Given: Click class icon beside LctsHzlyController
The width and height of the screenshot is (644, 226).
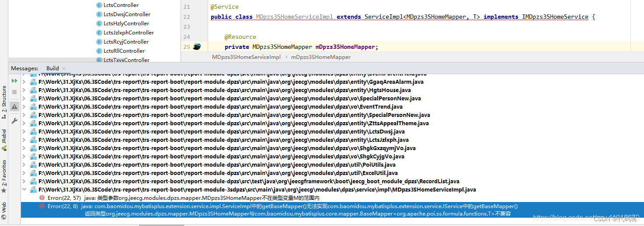Looking at the screenshot, I should click(99, 24).
